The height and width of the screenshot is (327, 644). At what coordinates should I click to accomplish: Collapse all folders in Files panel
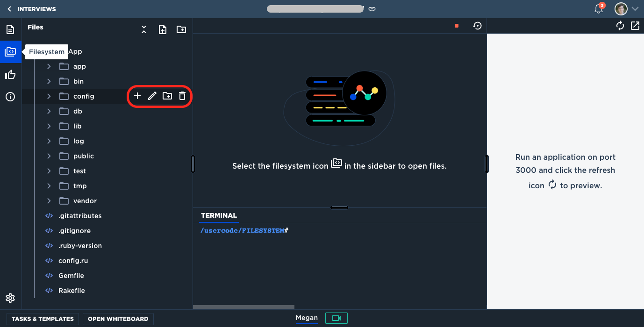144,29
